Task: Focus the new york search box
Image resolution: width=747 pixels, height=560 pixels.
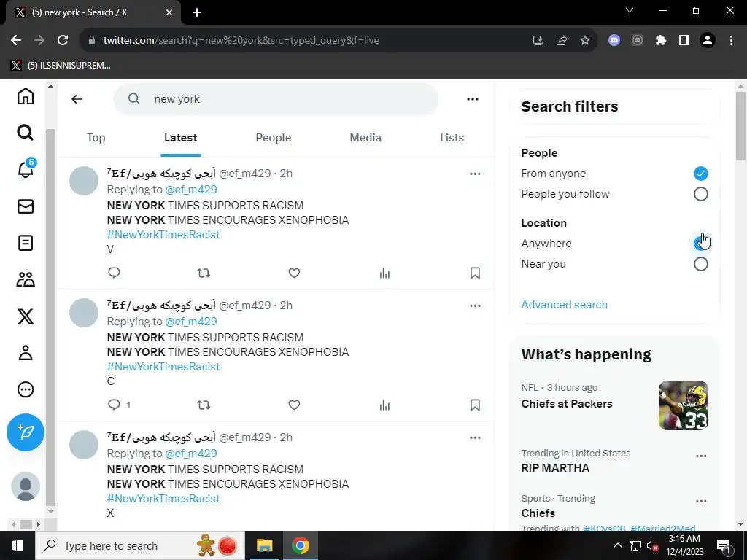Action: pos(275,99)
